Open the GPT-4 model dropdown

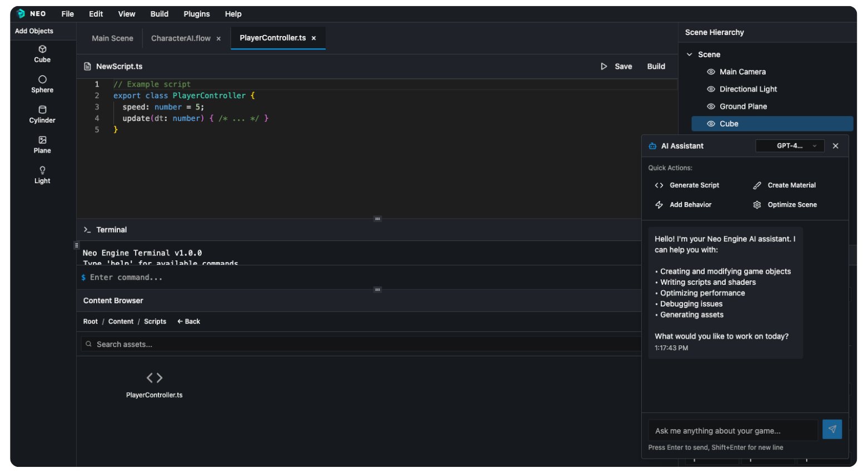(x=790, y=146)
